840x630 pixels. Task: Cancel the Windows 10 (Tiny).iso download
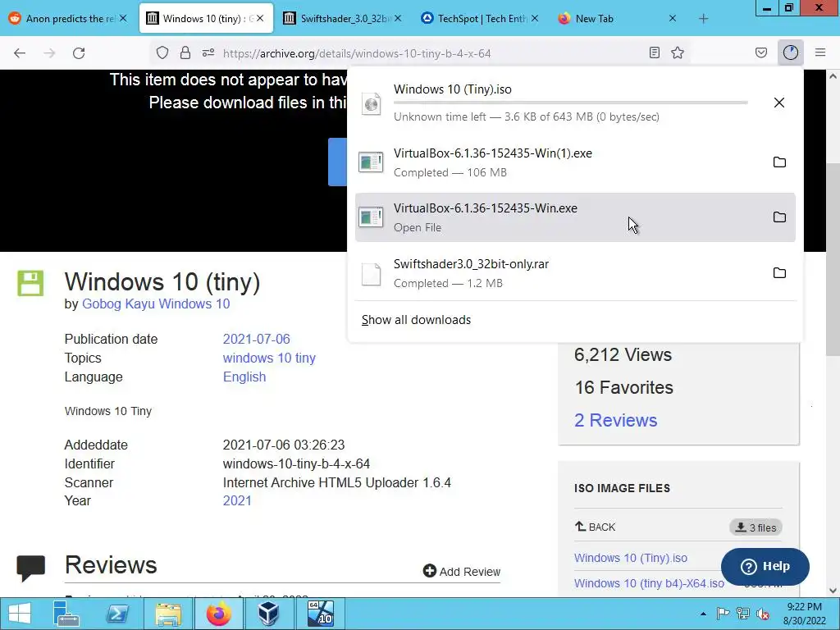point(779,103)
